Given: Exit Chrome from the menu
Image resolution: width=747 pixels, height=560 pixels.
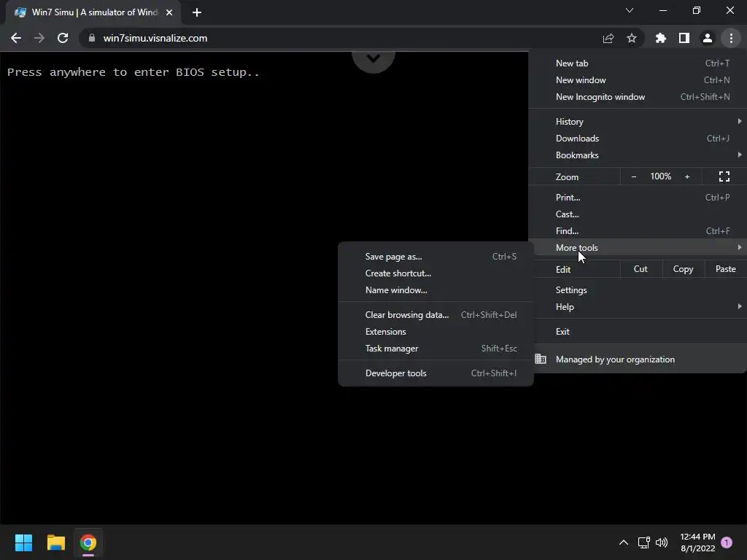Looking at the screenshot, I should pos(638,332).
